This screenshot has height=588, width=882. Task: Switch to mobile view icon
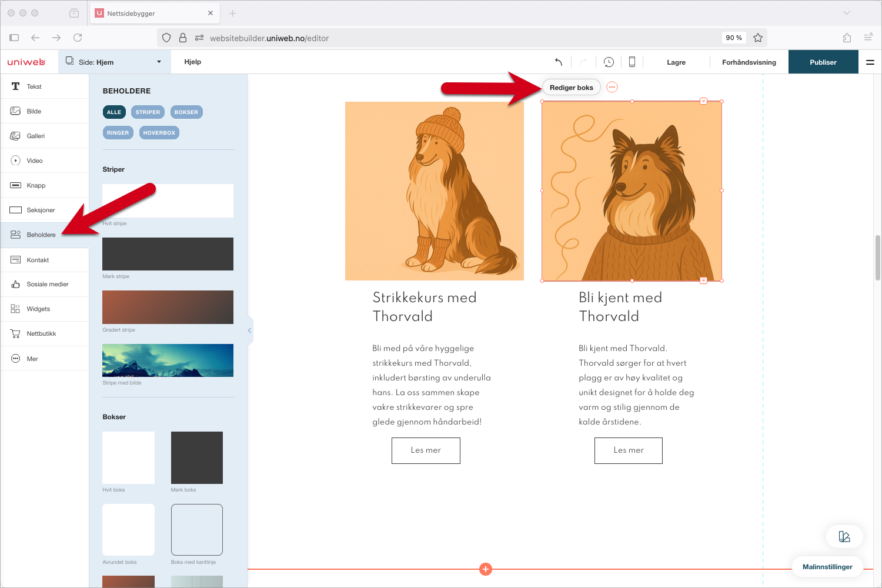(632, 62)
